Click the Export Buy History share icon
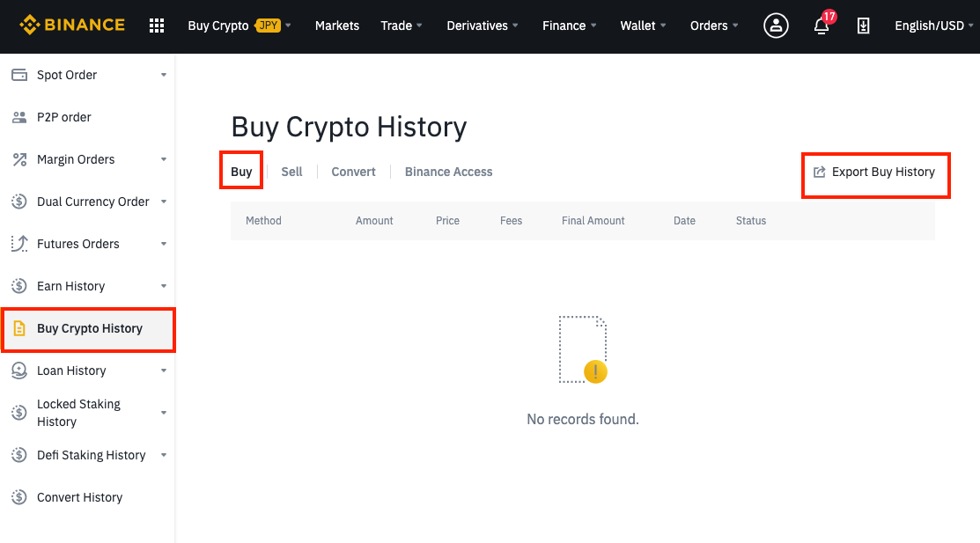This screenshot has width=980, height=543. (x=819, y=172)
